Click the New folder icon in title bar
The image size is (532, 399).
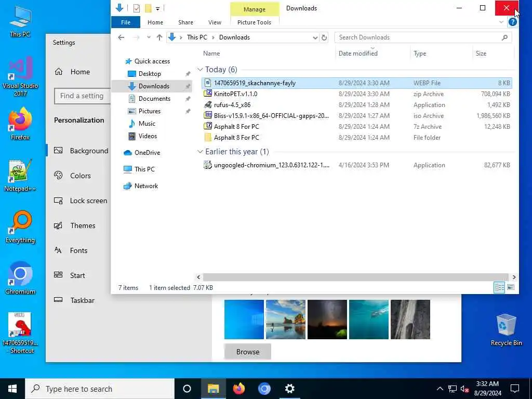click(148, 8)
